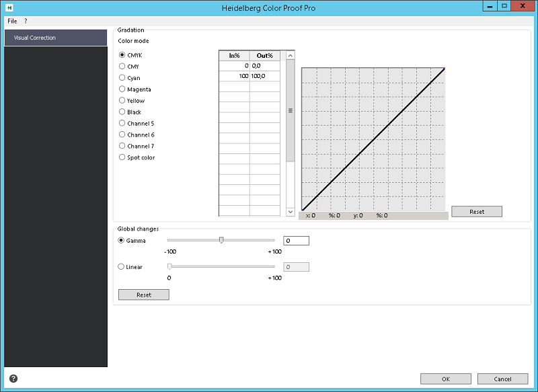The height and width of the screenshot is (392, 538).
Task: Click the Out% cell containing 100,0
Action: [265, 76]
